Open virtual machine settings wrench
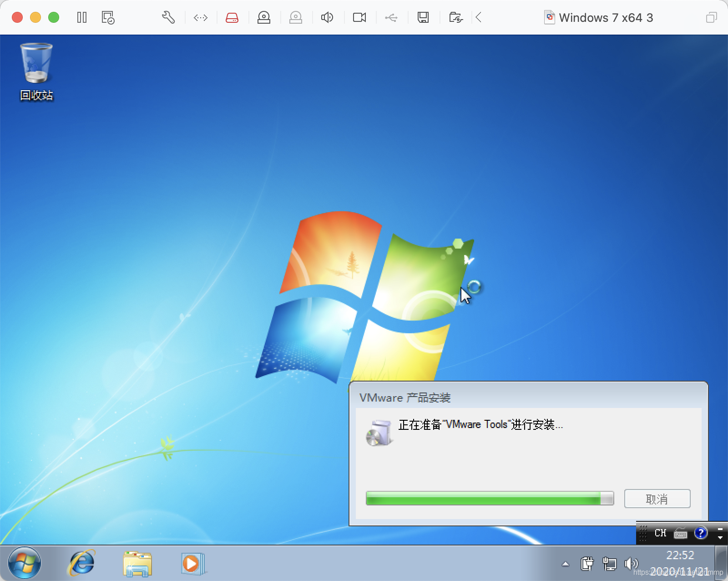 (168, 18)
